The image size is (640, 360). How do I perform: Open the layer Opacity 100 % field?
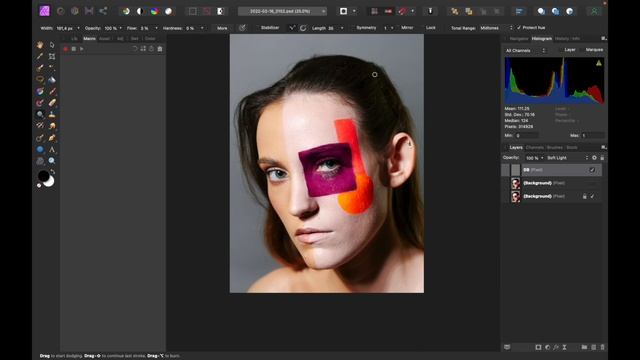(x=535, y=158)
